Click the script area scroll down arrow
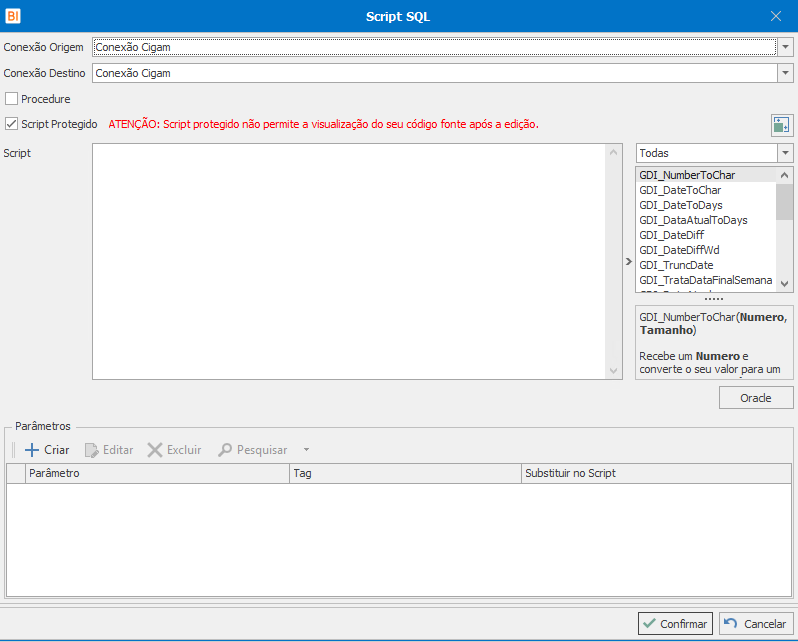 pyautogui.click(x=613, y=371)
